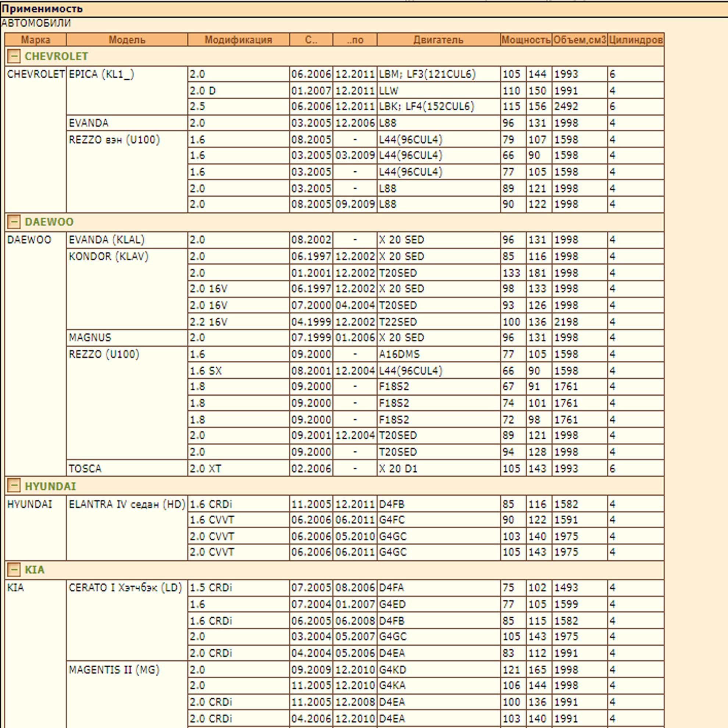Sort by Марка column header
The image size is (728, 728).
pyautogui.click(x=35, y=40)
